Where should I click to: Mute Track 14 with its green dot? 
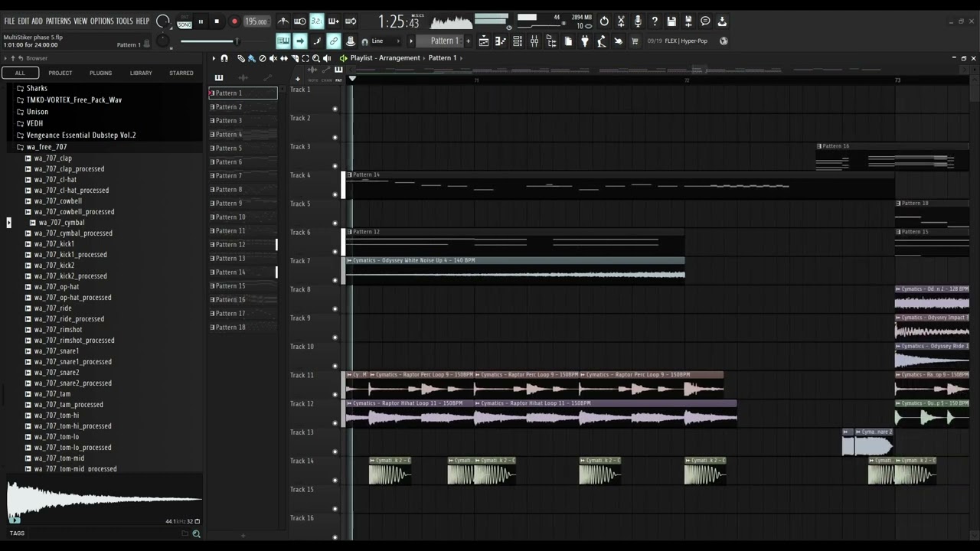[x=335, y=480]
